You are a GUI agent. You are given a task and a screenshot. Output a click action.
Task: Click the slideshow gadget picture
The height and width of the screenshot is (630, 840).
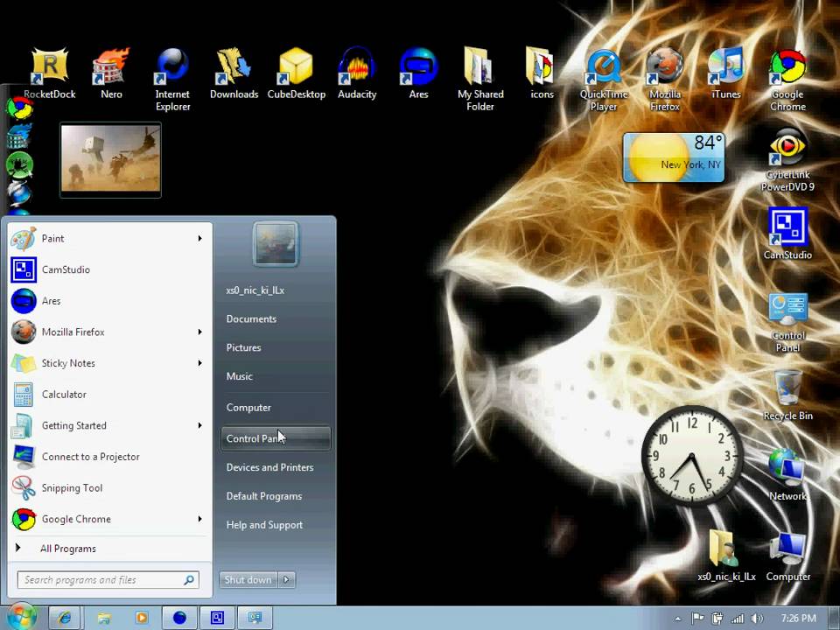pyautogui.click(x=111, y=159)
